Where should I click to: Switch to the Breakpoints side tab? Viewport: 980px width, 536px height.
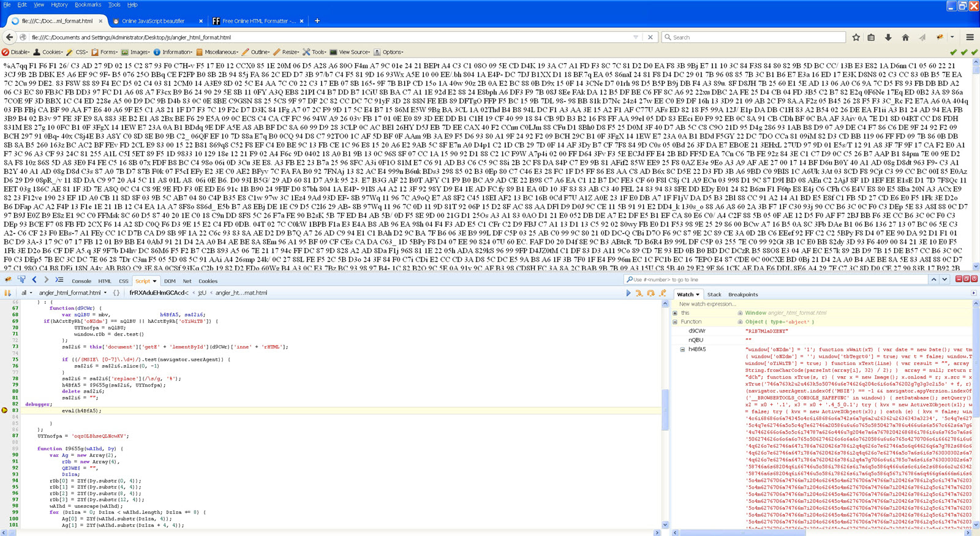tap(743, 295)
